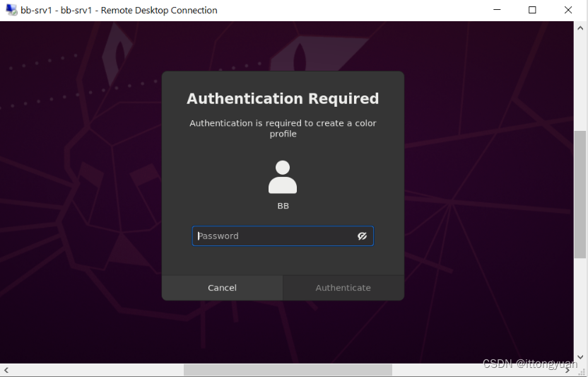
Task: Click the color profile message text
Action: coord(283,129)
